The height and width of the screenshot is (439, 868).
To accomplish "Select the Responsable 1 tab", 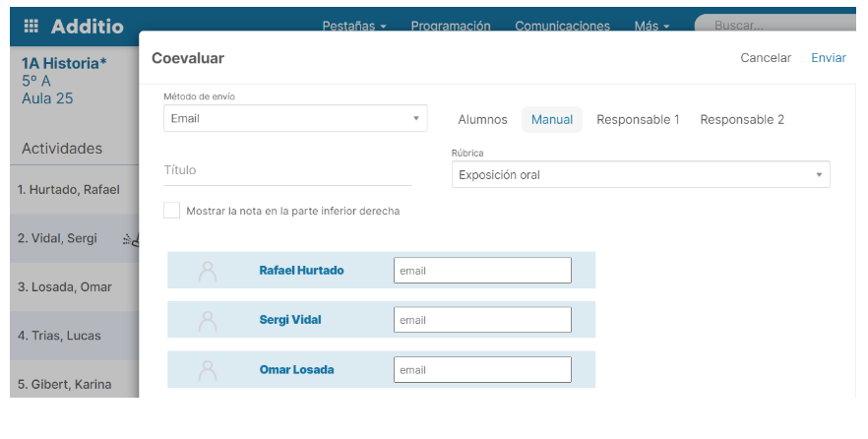I will click(x=638, y=120).
